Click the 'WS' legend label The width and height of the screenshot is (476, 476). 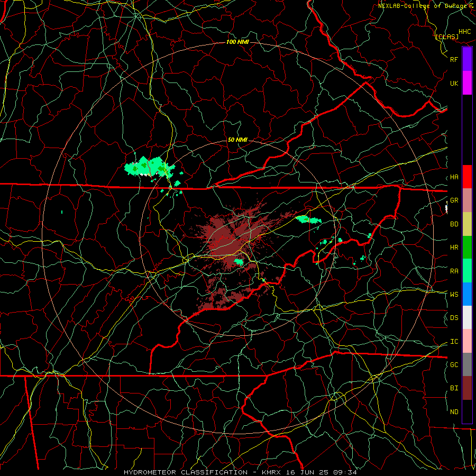[x=454, y=294]
